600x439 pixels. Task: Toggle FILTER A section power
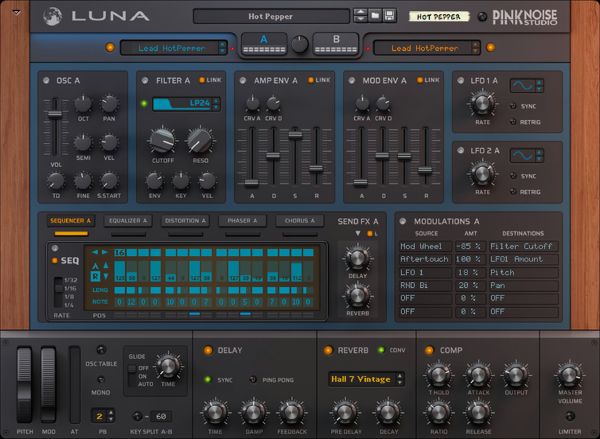coord(145,80)
